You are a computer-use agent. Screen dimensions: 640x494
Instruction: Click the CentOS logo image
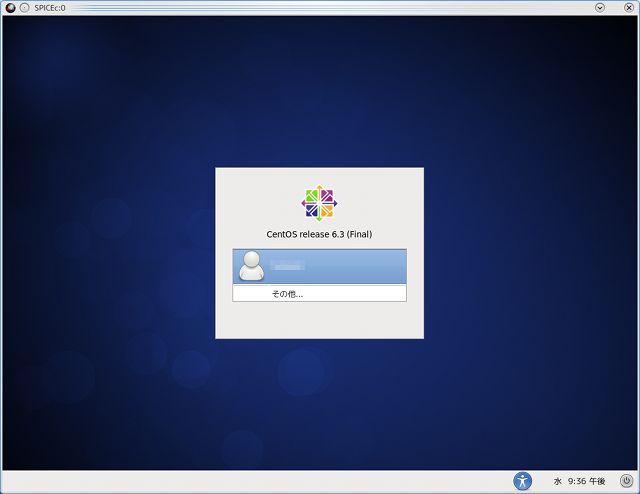pos(319,203)
